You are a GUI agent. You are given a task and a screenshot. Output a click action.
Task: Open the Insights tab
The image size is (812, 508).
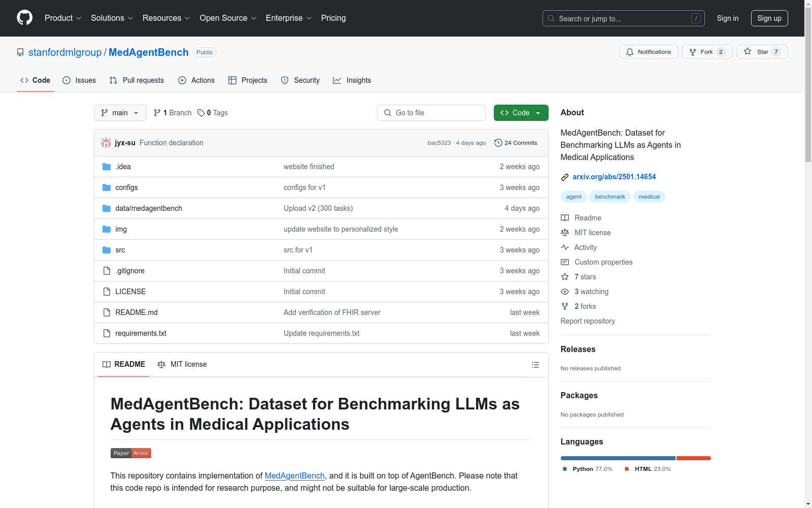tap(352, 80)
